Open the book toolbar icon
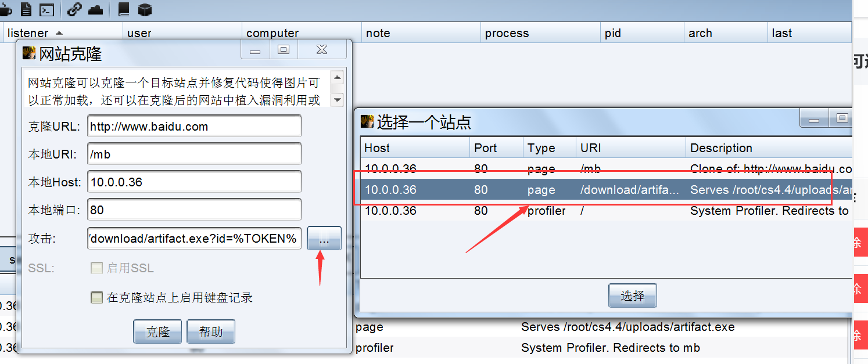Viewport: 868px width, 364px height. point(123,9)
